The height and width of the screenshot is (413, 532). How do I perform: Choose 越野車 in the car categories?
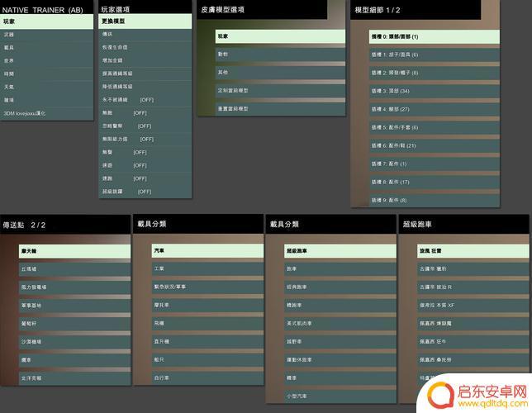(x=340, y=342)
